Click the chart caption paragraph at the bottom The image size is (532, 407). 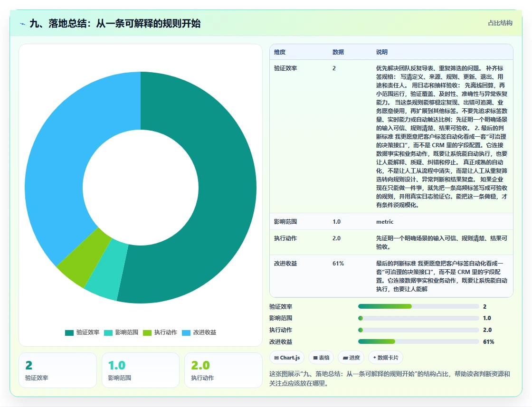pyautogui.click(x=389, y=379)
